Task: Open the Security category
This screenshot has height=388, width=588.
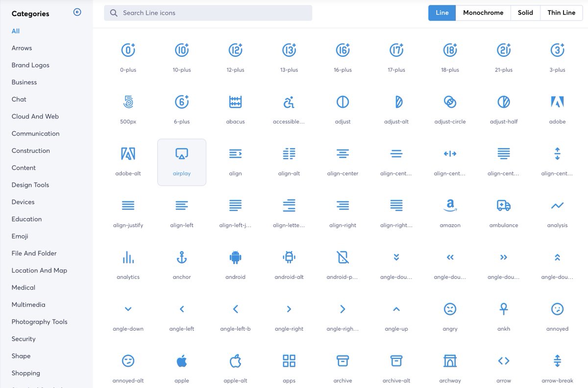Action: click(24, 339)
